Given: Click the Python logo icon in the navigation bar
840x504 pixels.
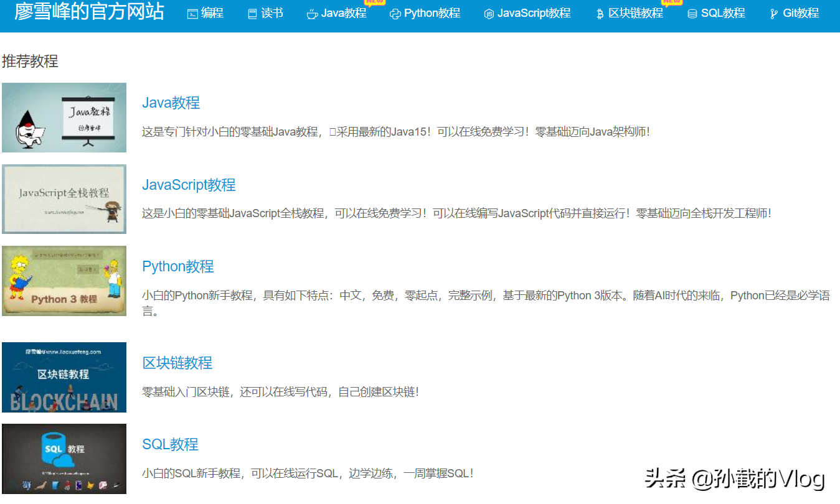Looking at the screenshot, I should pos(395,14).
